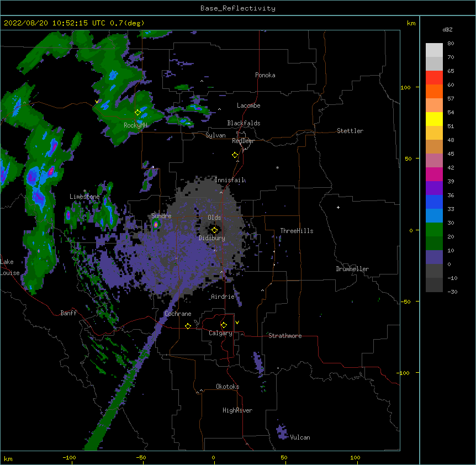The width and height of the screenshot is (476, 465).
Task: Click the Limestone label
Action: point(84,197)
